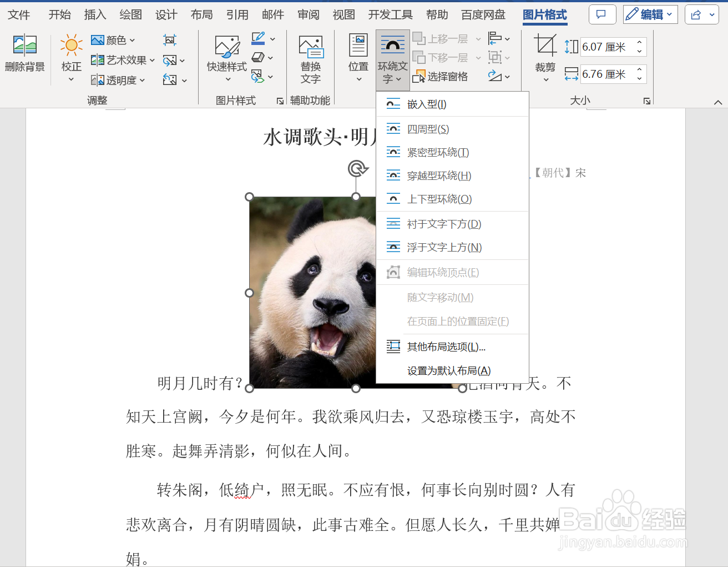
Task: Open the 颜色 color dropdown
Action: 113,40
